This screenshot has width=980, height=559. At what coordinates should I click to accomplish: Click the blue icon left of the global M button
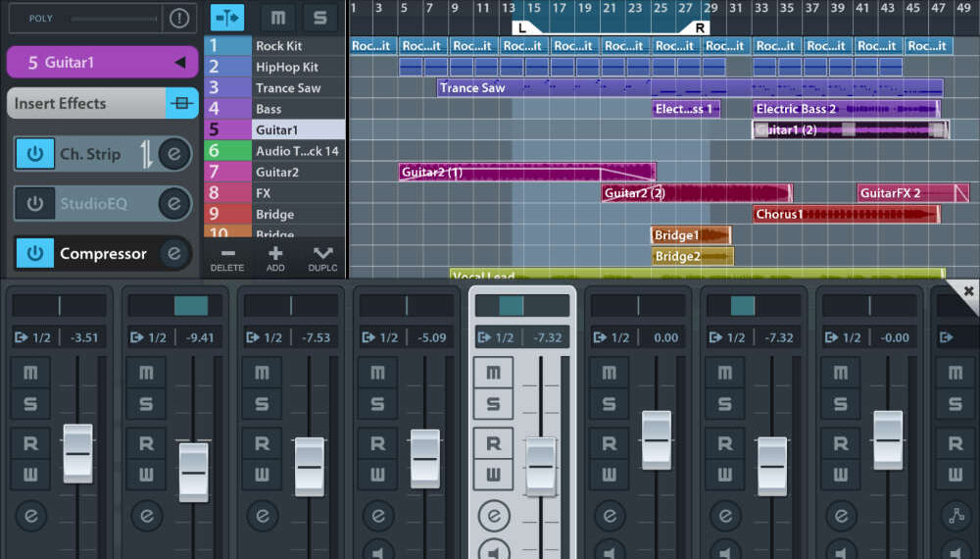tap(227, 18)
